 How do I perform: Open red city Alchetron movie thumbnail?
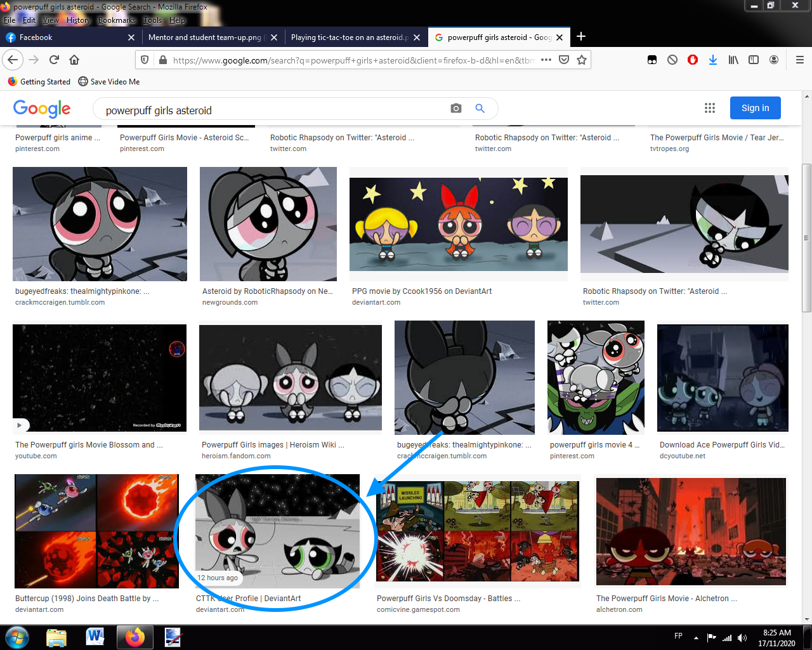(691, 531)
